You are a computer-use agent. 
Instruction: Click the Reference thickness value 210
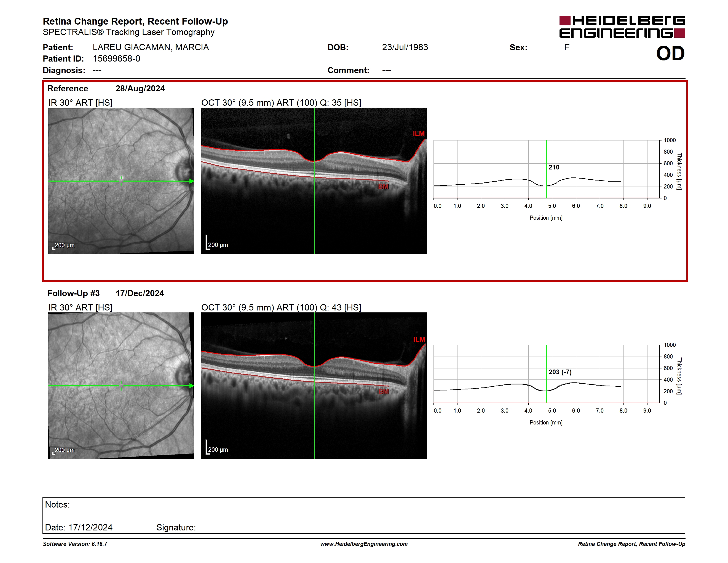point(554,167)
